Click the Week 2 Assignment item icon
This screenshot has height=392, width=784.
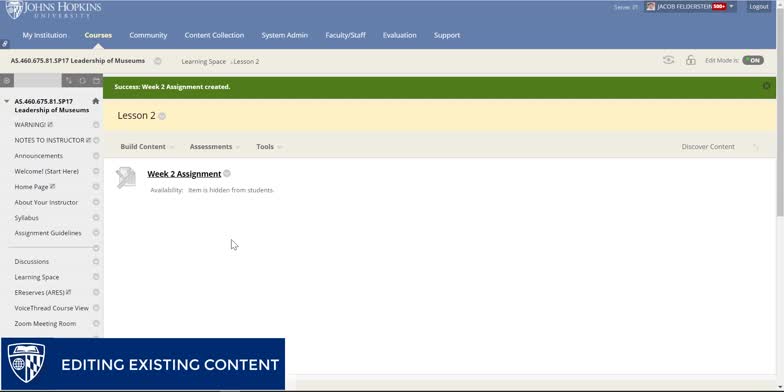[126, 178]
